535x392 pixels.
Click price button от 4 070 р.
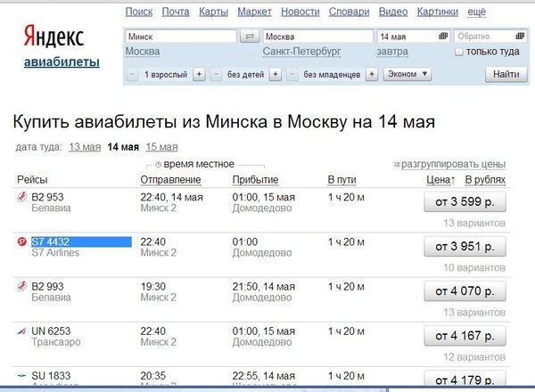[465, 291]
